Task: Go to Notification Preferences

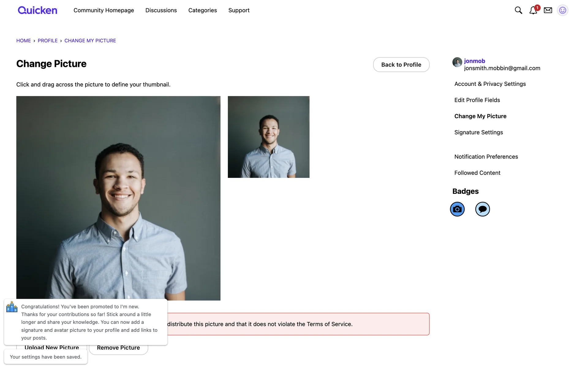Action: 486,157
